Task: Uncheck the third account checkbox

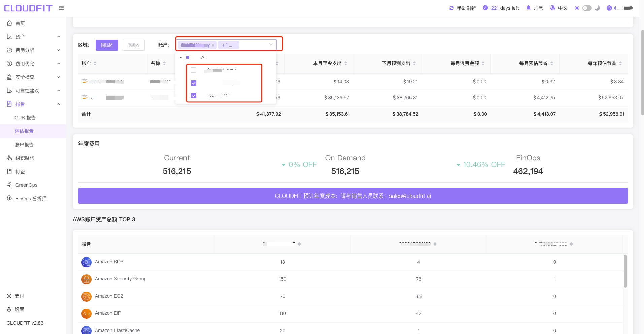Action: [x=194, y=96]
